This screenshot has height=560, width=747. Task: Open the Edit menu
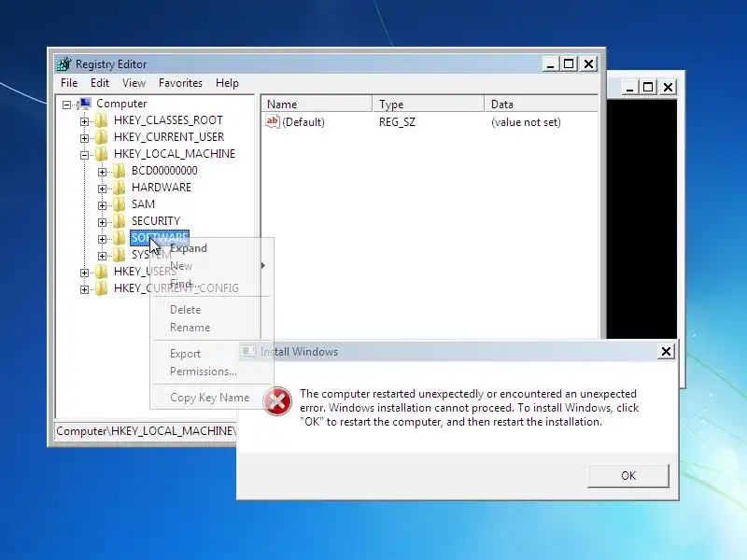[100, 83]
